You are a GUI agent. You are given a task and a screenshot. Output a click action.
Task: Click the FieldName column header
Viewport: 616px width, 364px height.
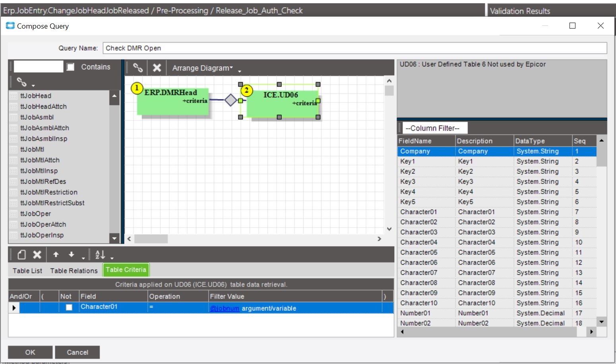point(426,141)
